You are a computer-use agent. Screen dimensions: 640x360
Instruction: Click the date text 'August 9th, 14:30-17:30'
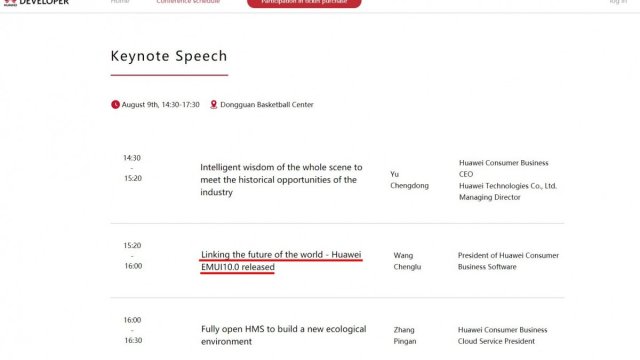[x=161, y=104]
